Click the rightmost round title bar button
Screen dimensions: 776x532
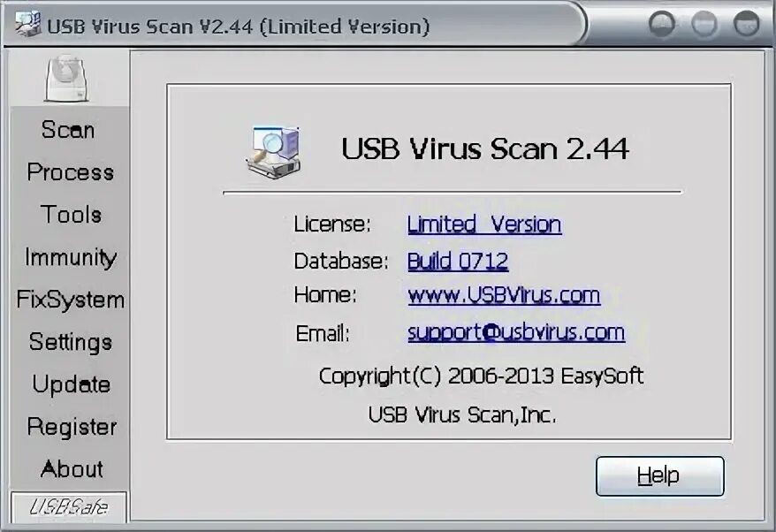(x=746, y=23)
